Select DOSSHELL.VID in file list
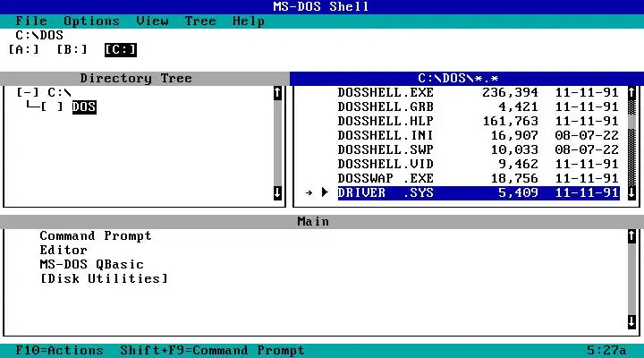The height and width of the screenshot is (358, 644). click(x=479, y=164)
